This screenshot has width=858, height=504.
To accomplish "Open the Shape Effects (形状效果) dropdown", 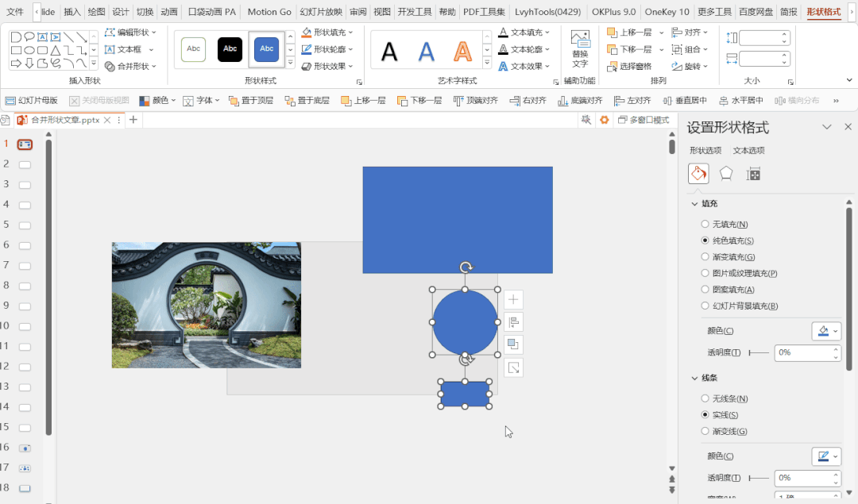I will tap(327, 66).
